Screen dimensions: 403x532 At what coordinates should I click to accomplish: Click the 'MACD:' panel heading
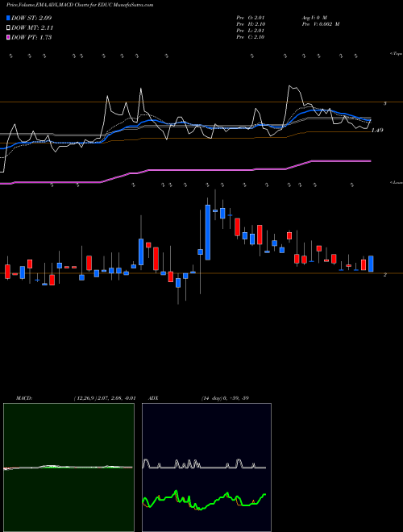[24, 398]
